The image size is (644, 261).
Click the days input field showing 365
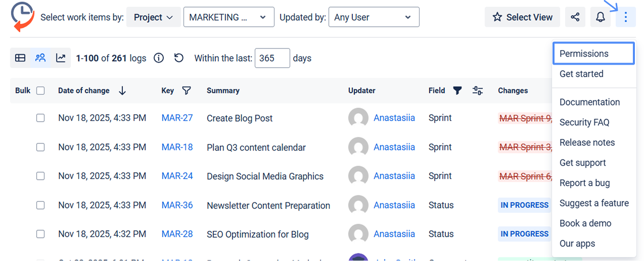pyautogui.click(x=272, y=58)
